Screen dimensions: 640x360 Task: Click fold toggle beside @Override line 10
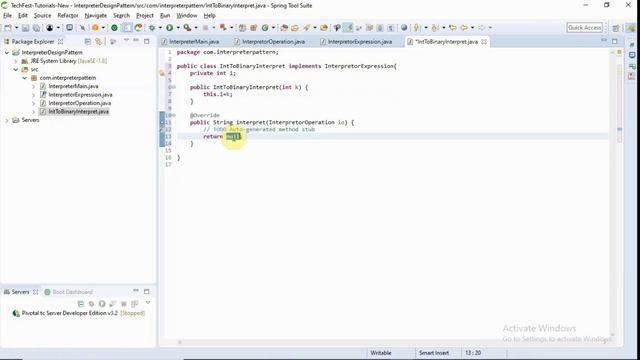[174, 116]
